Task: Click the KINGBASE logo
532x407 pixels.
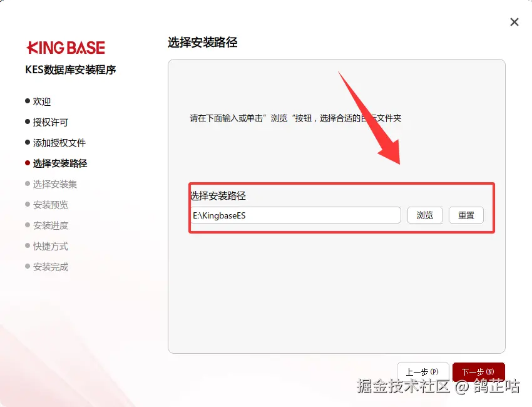Action: point(66,48)
